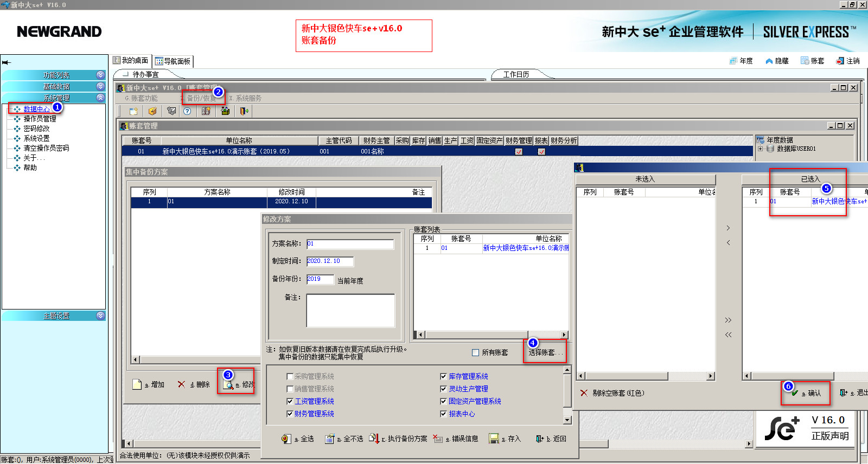Click the 选择账套 button

(x=545, y=352)
